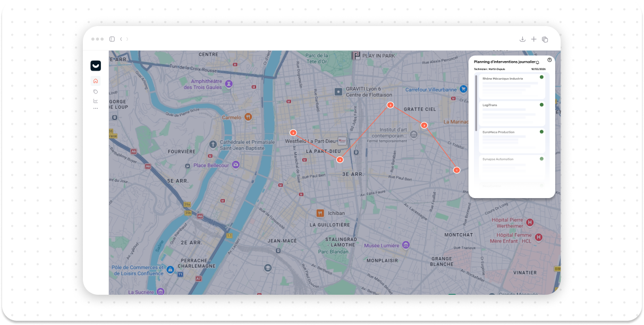This screenshot has width=644, height=325.
Task: Go back with the left chevron
Action: 121,39
